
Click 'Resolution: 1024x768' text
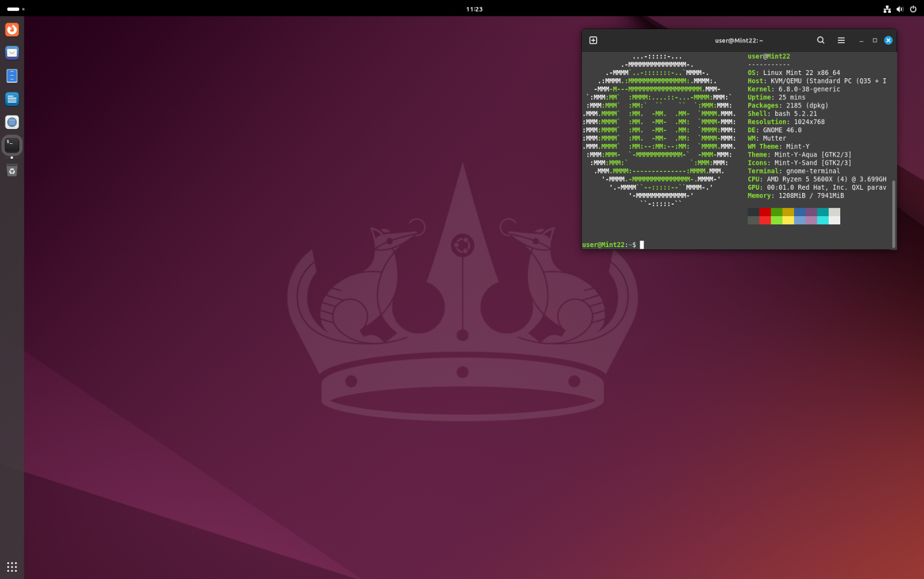(x=786, y=122)
